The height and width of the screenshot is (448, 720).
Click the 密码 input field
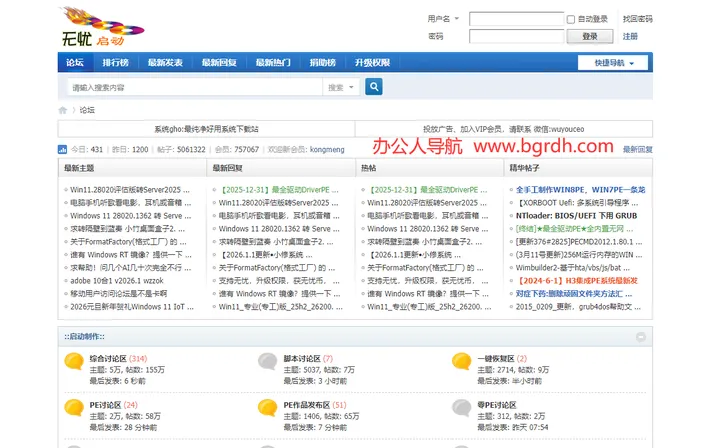pyautogui.click(x=516, y=36)
